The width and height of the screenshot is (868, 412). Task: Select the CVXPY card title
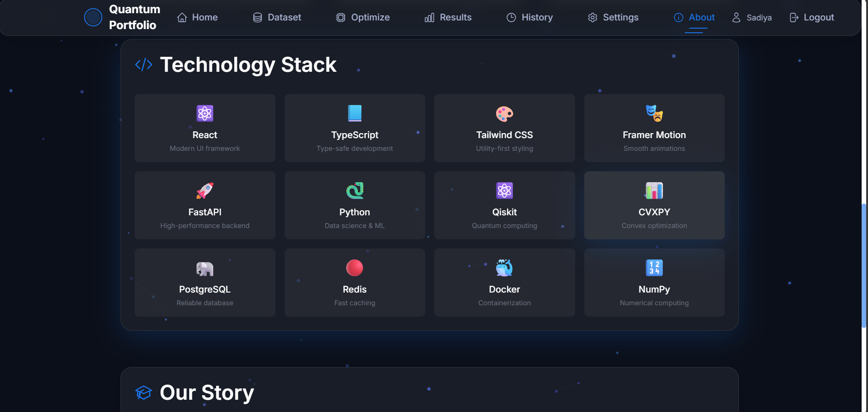click(654, 212)
